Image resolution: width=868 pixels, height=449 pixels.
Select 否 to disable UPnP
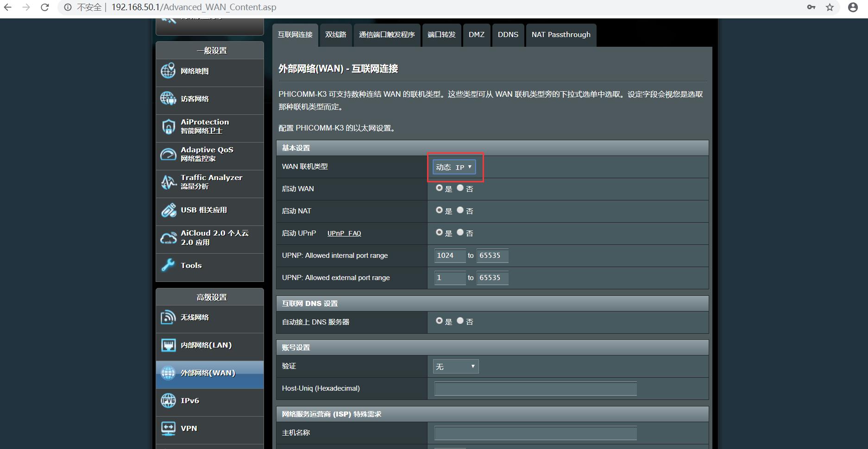[x=459, y=232]
